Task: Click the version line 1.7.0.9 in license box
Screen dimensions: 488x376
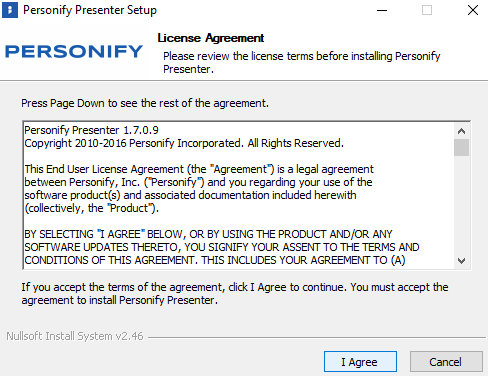Action: pos(91,130)
